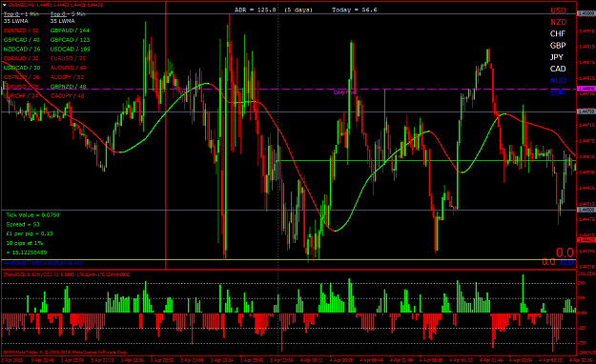596x364 pixels.
Task: Click the 'NZDCAD / 36' row
Action: pyautogui.click(x=22, y=49)
